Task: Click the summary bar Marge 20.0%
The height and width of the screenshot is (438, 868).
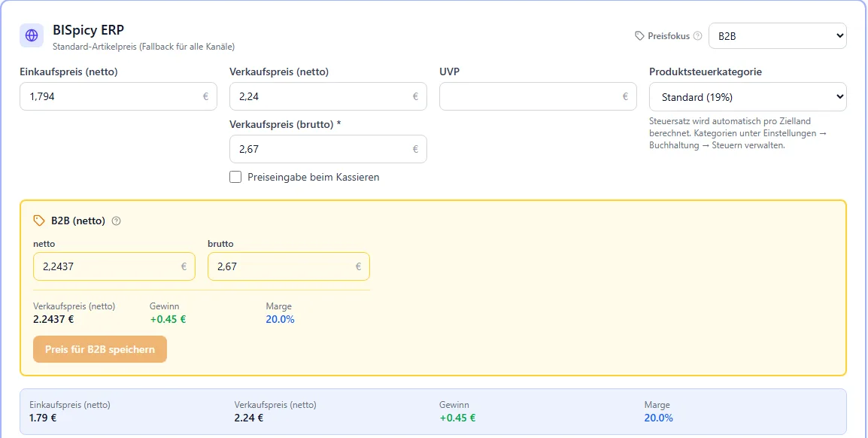Action: pyautogui.click(x=659, y=418)
